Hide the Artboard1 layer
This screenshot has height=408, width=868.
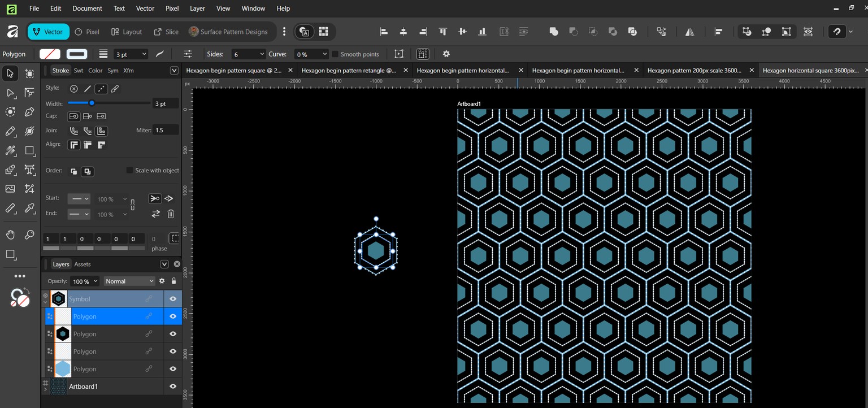173,387
